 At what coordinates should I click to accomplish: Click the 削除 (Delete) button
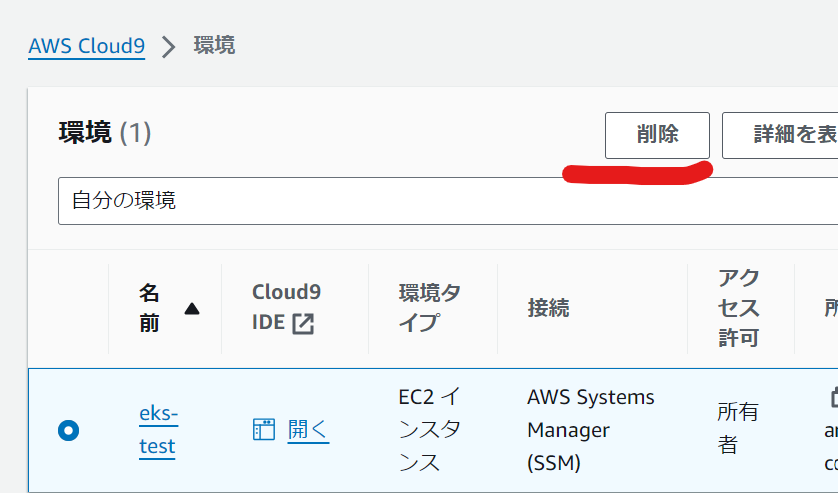pos(657,135)
